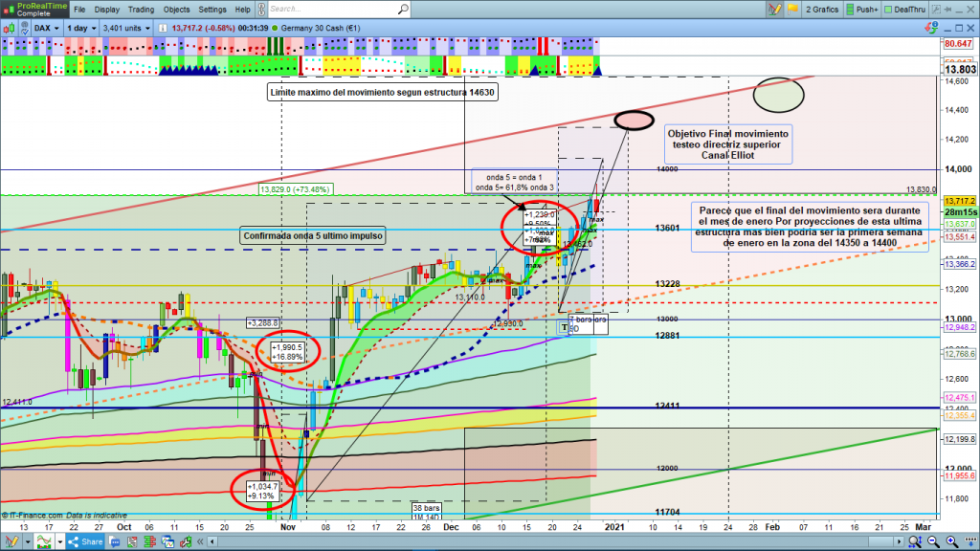The height and width of the screenshot is (551, 980).
Task: Click the yellow flag alert icon
Action: coord(791,9)
